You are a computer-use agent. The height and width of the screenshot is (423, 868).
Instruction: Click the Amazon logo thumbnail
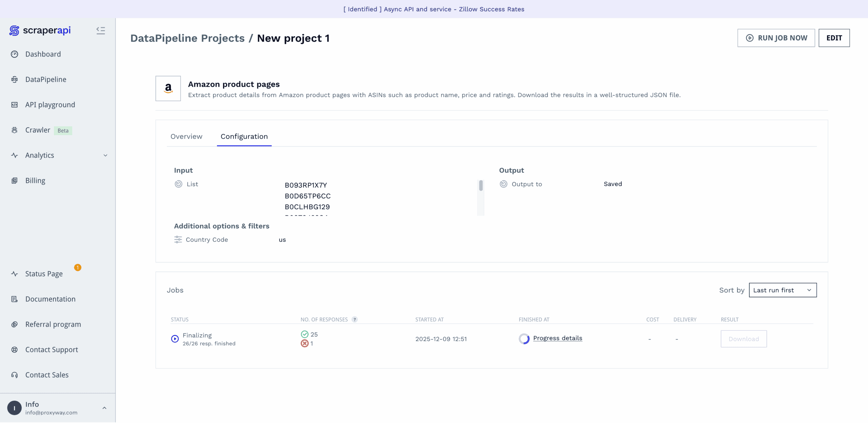coord(168,88)
